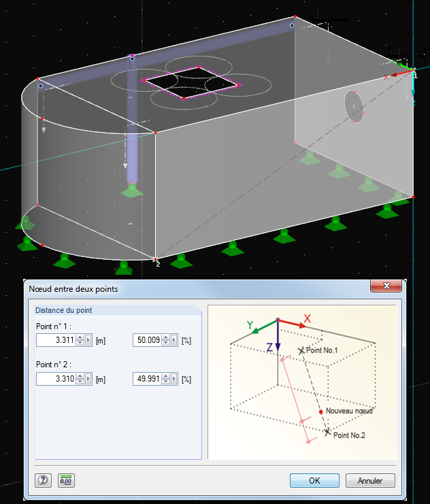Screen dimensions: 430x504
Task: Increase Point n° 2 percentage with up spinner
Action: tap(165, 375)
